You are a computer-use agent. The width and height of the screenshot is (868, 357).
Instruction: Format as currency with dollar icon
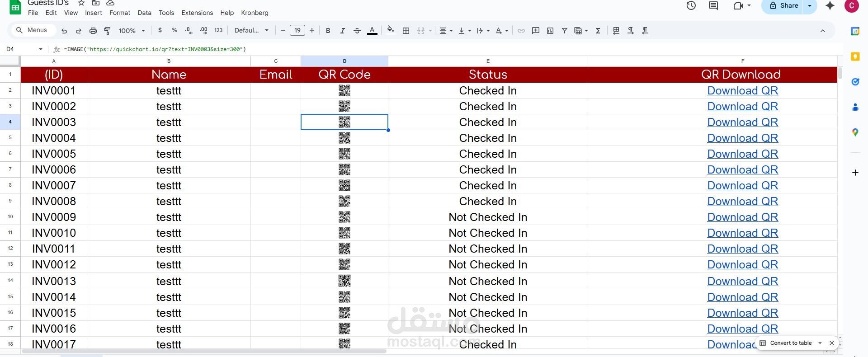[x=160, y=30]
